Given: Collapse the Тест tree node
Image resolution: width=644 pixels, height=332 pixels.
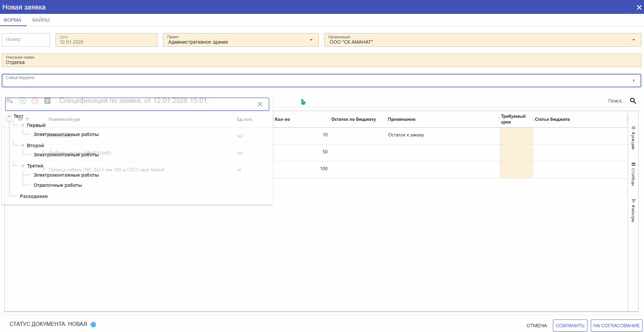Looking at the screenshot, I should 9,116.
